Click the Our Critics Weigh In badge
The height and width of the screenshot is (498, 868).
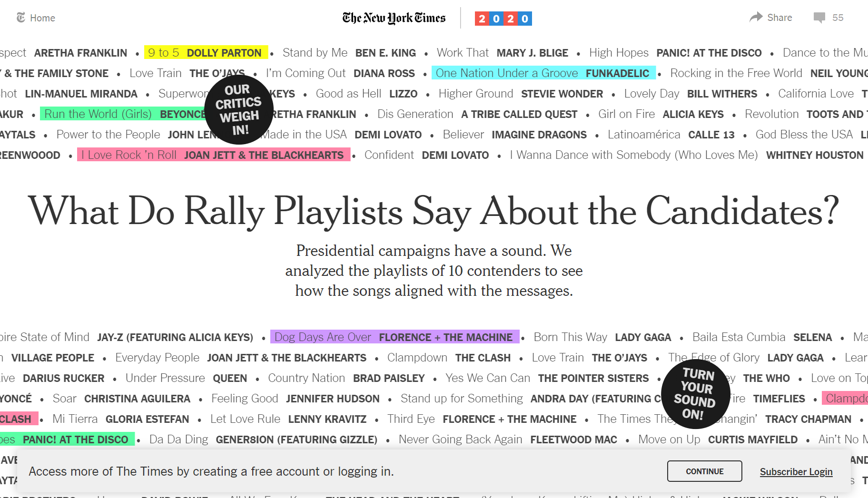(x=239, y=109)
